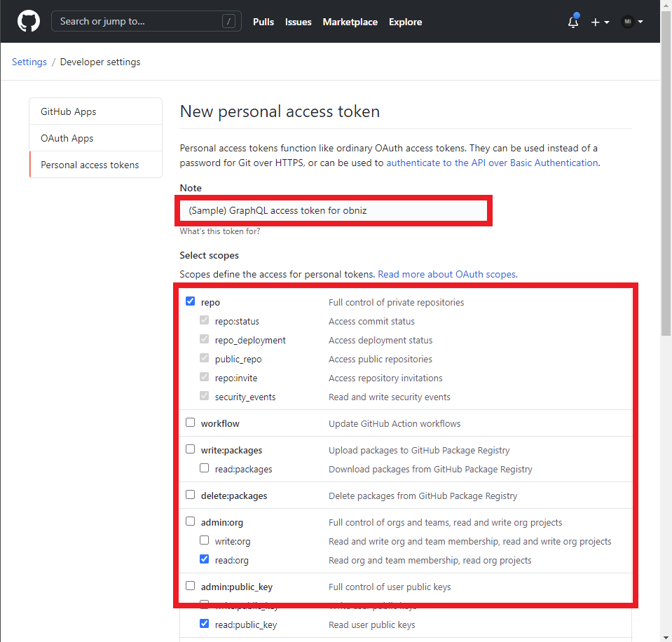
Task: Focus the 'Search or jump to' field
Action: [140, 21]
